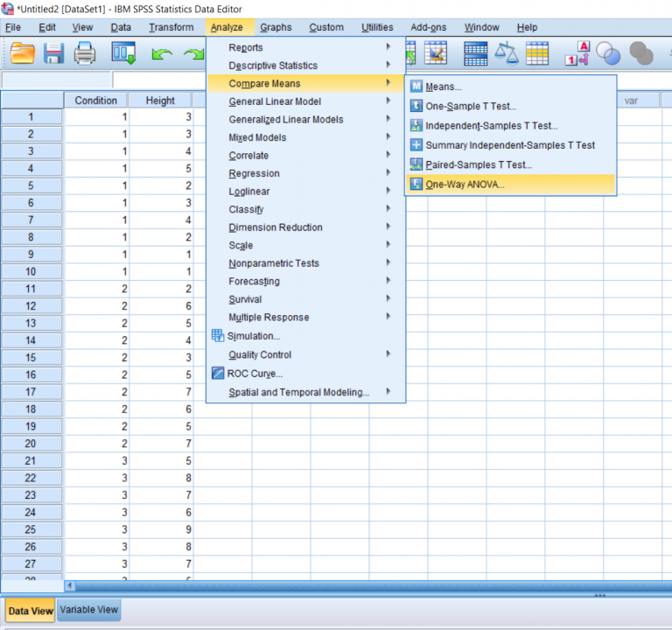The height and width of the screenshot is (630, 672).
Task: Click the Print toolbar icon
Action: (x=84, y=53)
